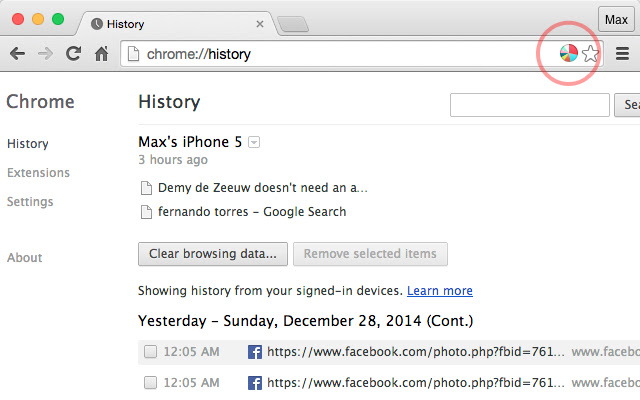This screenshot has width=640, height=400.
Task: Bookmark page with star icon
Action: pos(591,54)
